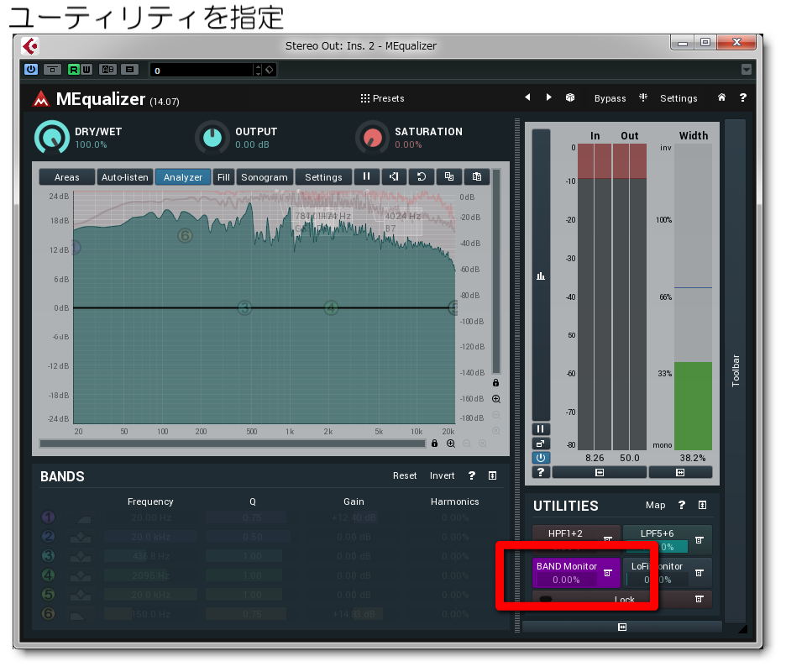Toggle the Analyzer button

click(x=183, y=177)
